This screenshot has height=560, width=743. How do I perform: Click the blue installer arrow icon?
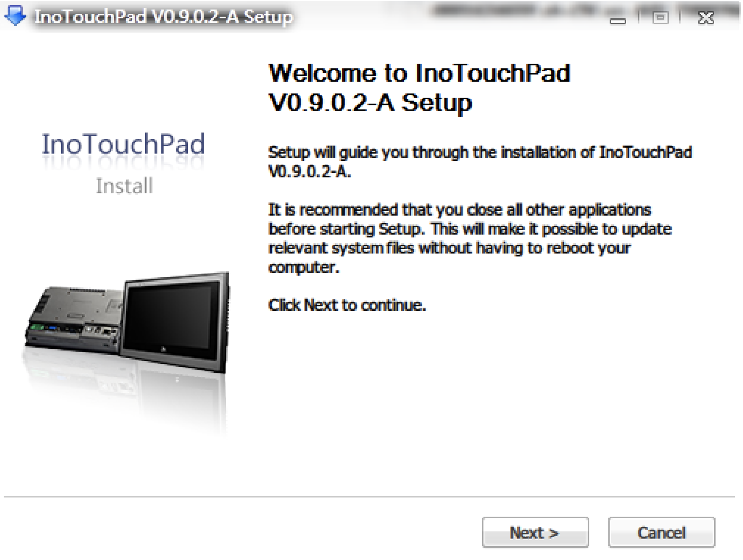(x=15, y=15)
